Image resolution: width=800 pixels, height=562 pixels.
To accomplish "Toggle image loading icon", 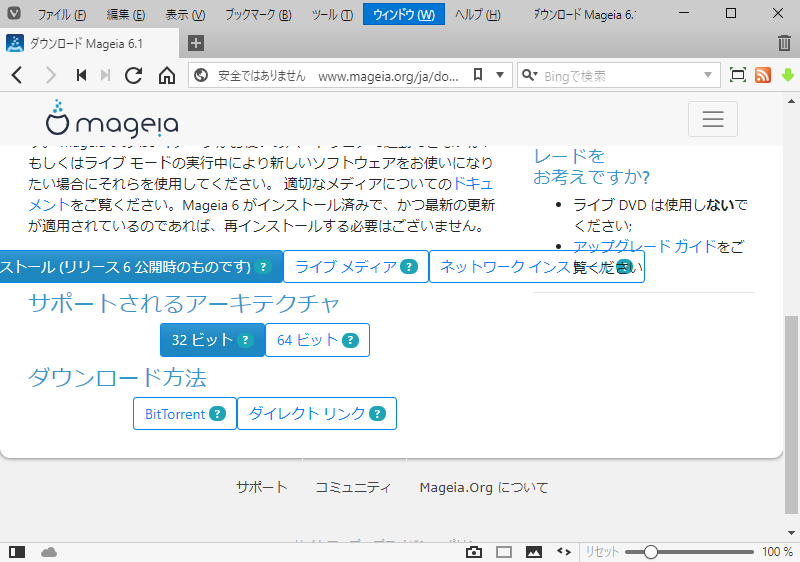I will pyautogui.click(x=534, y=552).
